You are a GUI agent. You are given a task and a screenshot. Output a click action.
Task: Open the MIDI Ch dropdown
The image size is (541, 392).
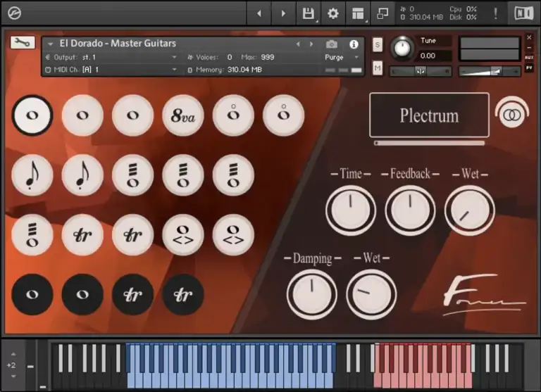tap(111, 70)
